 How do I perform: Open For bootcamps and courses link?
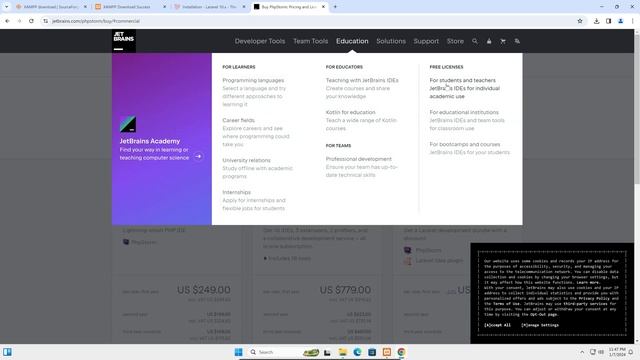pos(465,144)
